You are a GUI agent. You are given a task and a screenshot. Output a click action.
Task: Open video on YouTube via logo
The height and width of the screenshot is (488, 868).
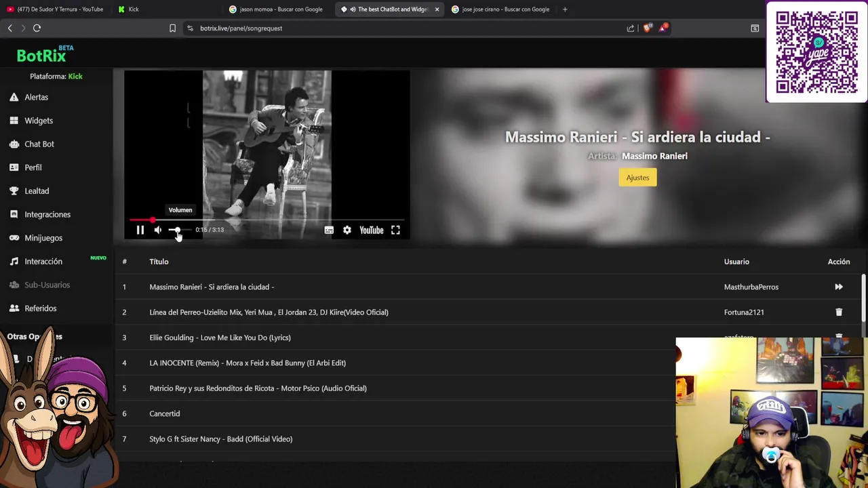click(x=372, y=230)
